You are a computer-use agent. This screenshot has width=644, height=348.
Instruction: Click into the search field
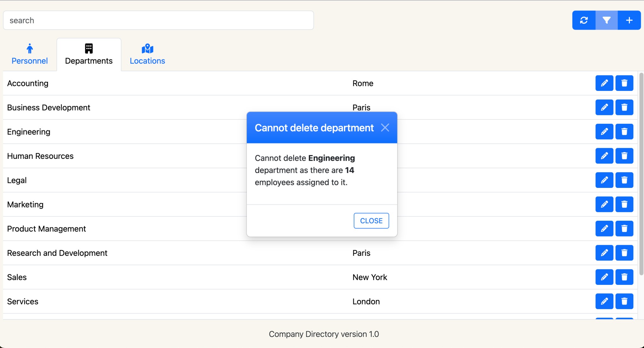point(158,20)
